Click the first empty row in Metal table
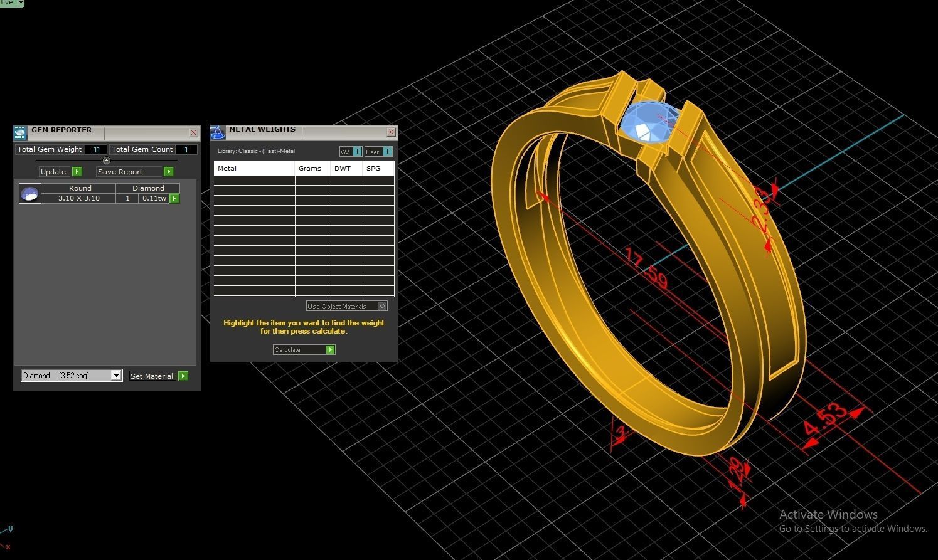The image size is (938, 560). [x=304, y=180]
